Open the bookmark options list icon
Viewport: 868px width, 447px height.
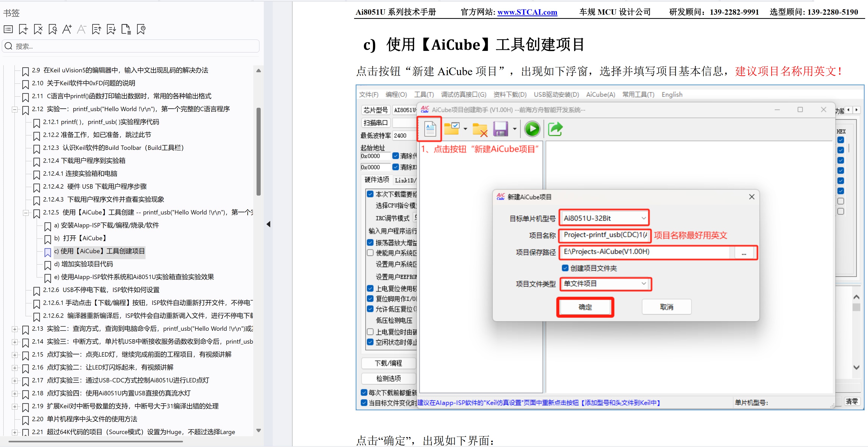click(8, 29)
